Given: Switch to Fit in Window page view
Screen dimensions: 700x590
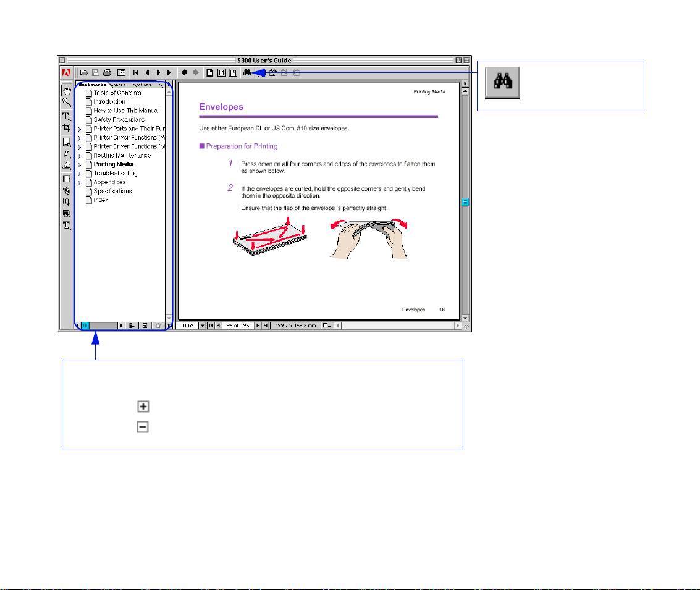Looking at the screenshot, I should coord(221,73).
